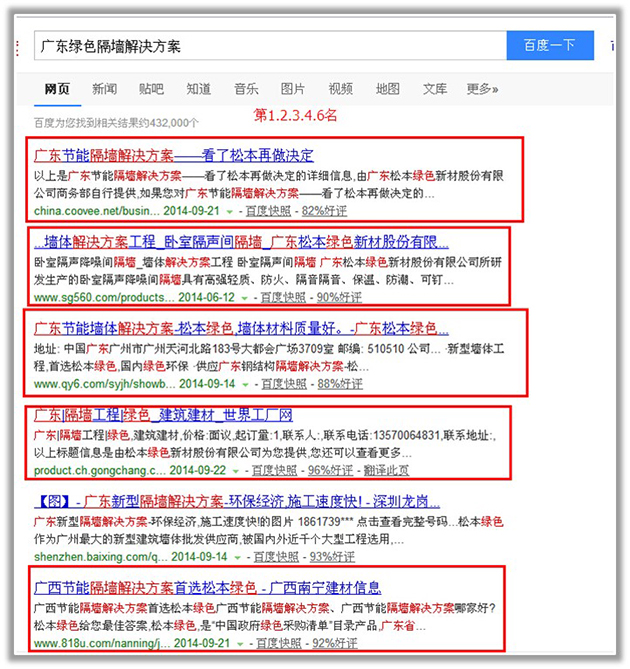
Task: Click the 百度一下 search button
Action: 550,45
